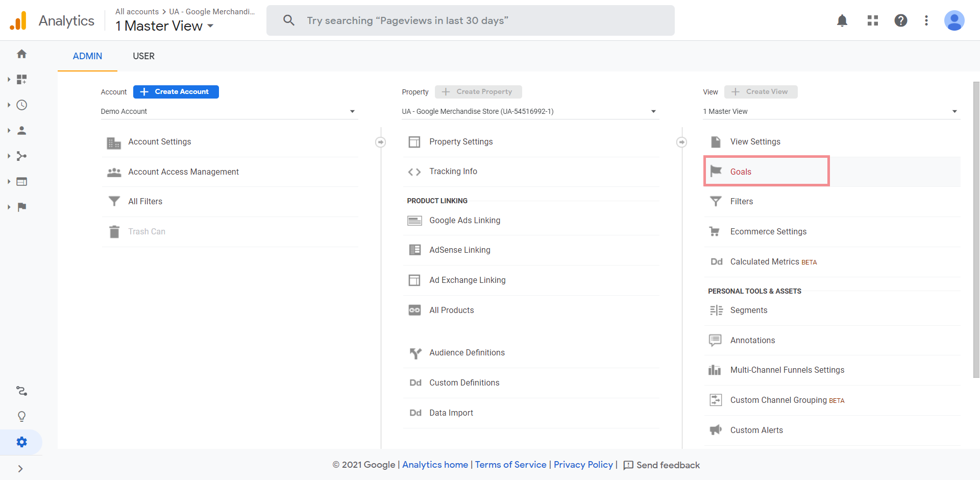Open the 1 Master View dropdown in View column

tap(831, 111)
